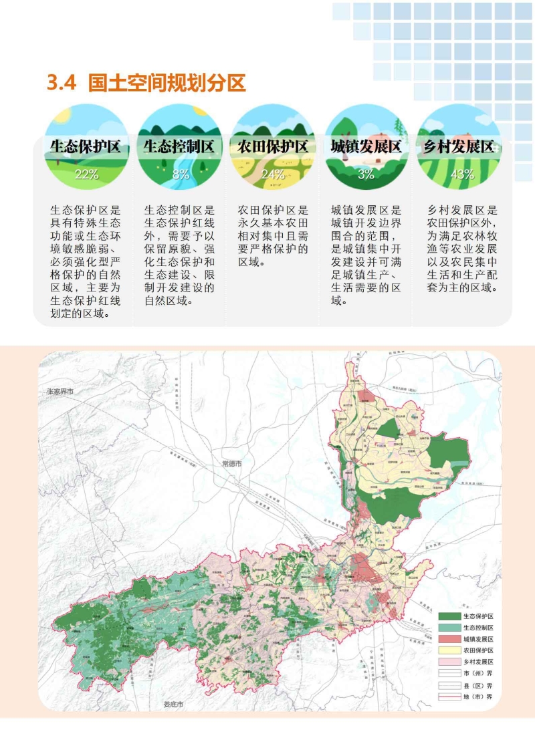Screen dimensions: 535x756
Task: Click the 县（区）界 legend line symbol
Action: (449, 684)
